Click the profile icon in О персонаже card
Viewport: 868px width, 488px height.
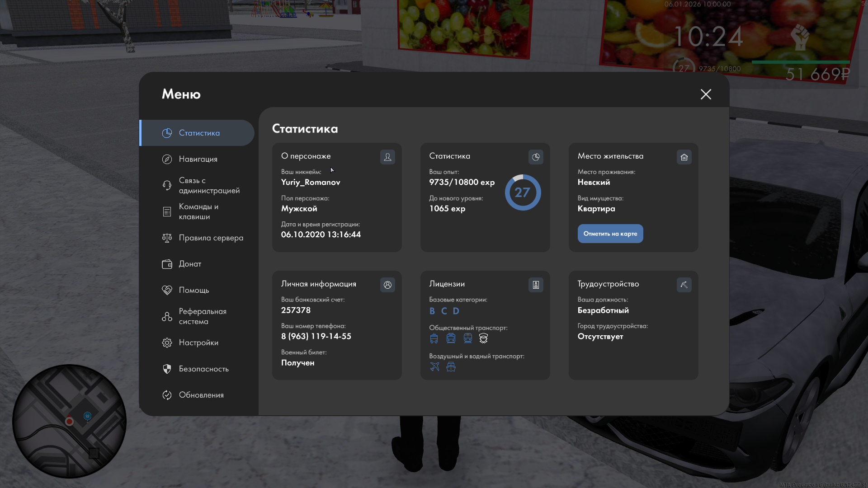pyautogui.click(x=387, y=157)
